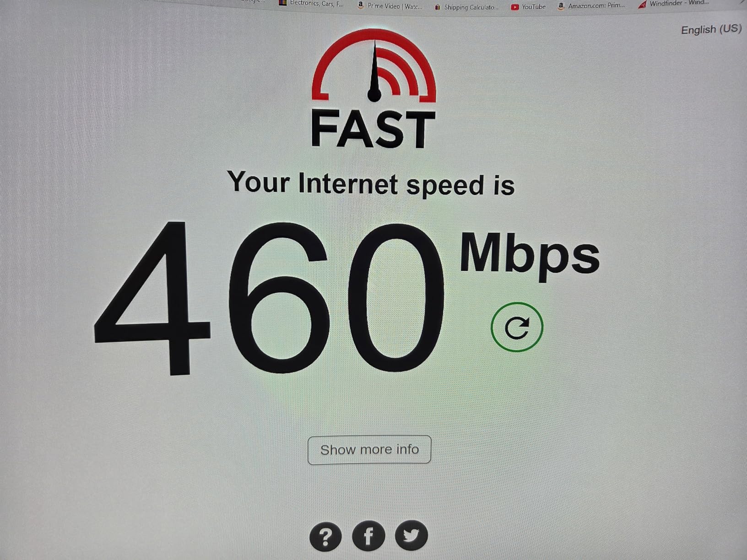Open the Shipping Calculator bookmark
The height and width of the screenshot is (560, 747).
[466, 7]
